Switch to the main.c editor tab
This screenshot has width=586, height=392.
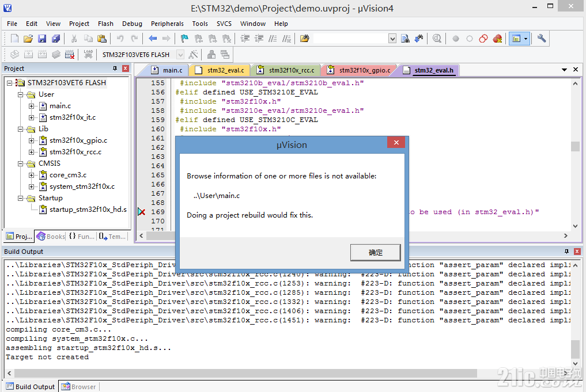168,70
